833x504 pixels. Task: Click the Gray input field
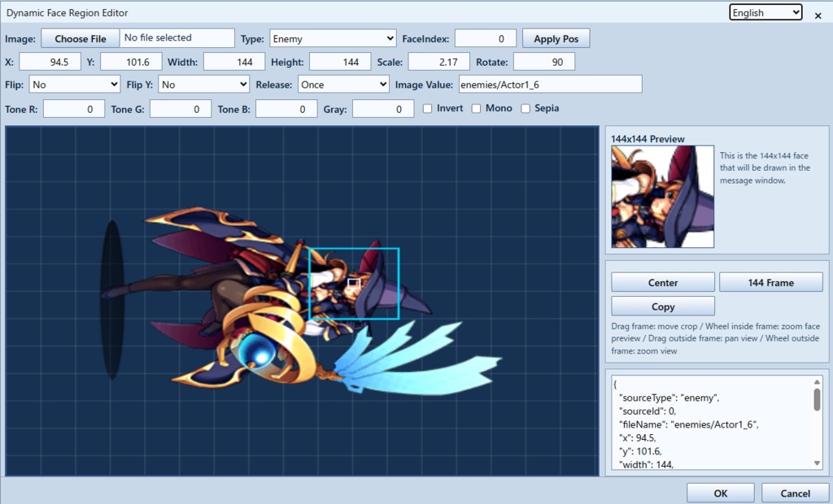click(383, 109)
